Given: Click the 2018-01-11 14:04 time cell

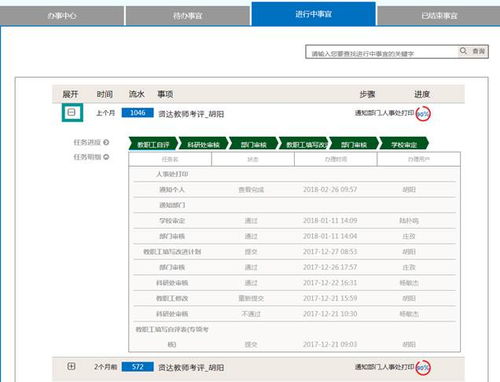Looking at the screenshot, I should [330, 236].
